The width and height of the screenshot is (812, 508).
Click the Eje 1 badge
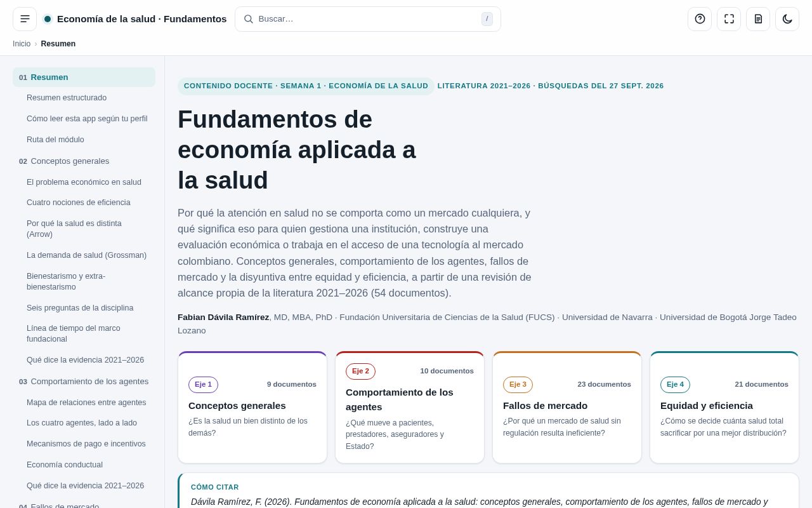(203, 385)
